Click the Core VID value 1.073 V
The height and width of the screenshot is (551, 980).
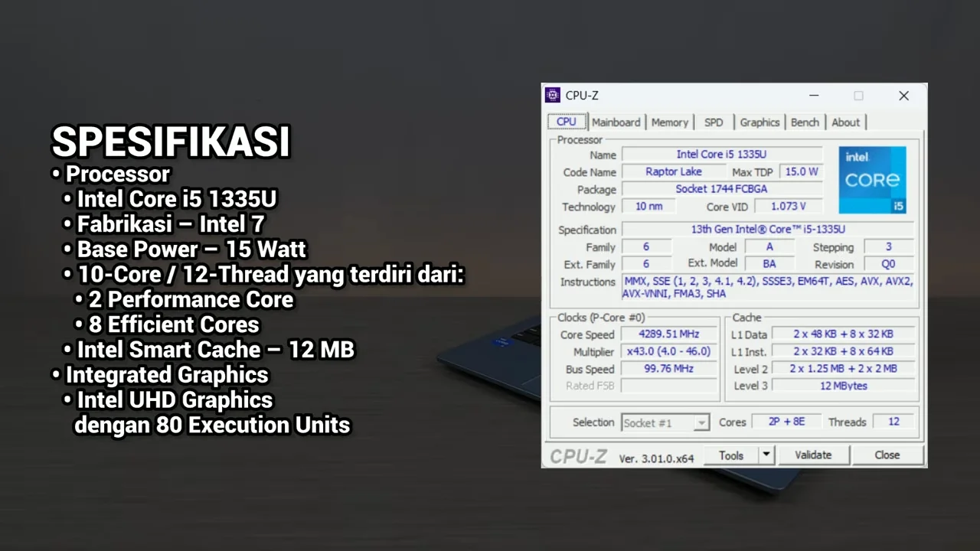tap(789, 207)
